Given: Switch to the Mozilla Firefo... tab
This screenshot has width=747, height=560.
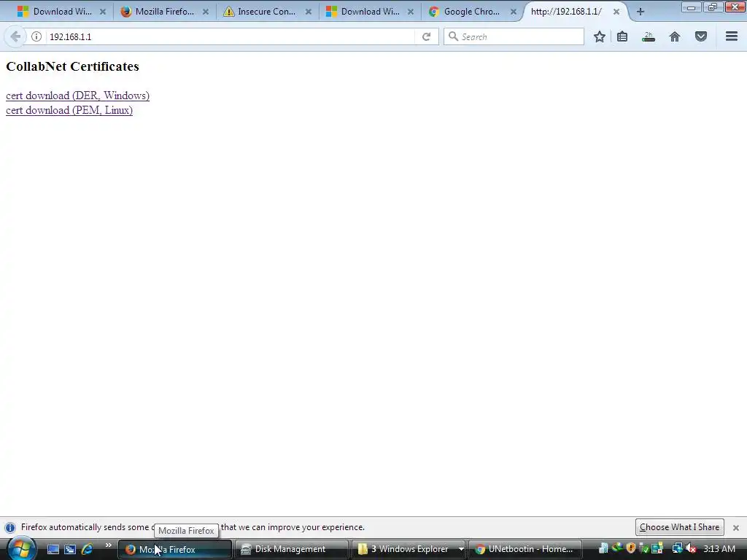Looking at the screenshot, I should point(164,12).
